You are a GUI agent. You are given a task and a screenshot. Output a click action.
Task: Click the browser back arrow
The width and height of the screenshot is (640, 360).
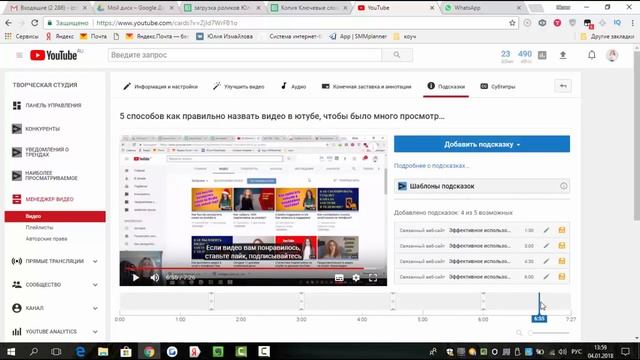(8, 23)
